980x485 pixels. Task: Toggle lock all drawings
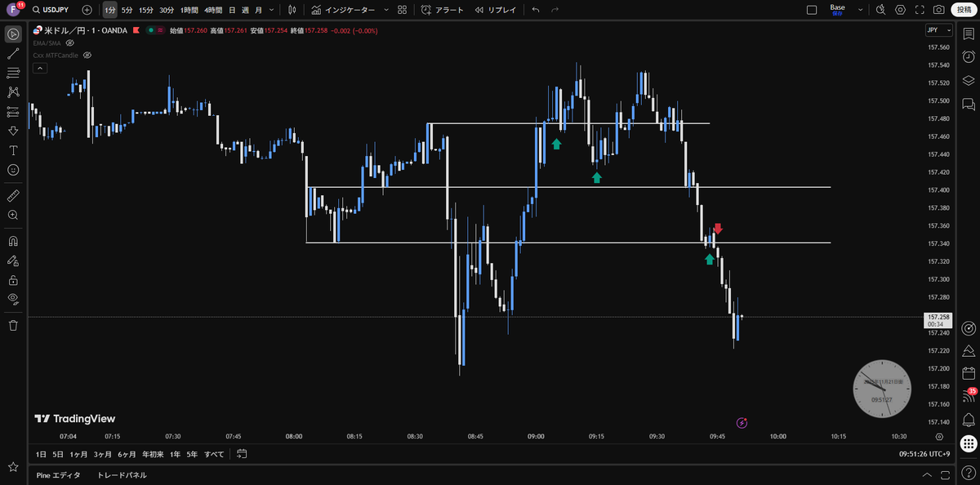pos(13,280)
